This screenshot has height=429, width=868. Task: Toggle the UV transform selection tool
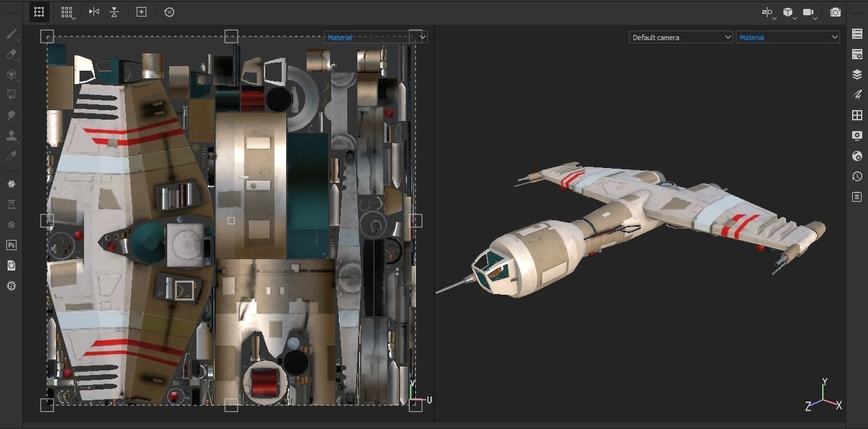coord(39,11)
